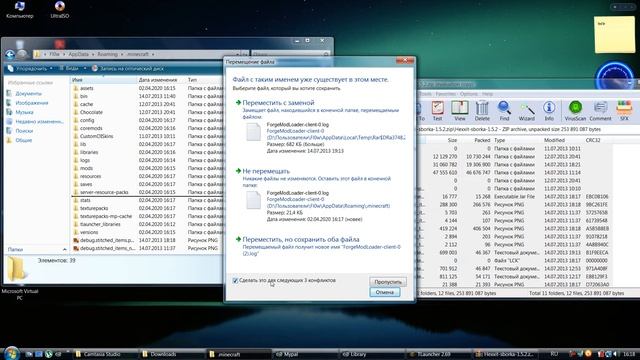Open the Favorites menu in WinRAR

click(x=445, y=94)
